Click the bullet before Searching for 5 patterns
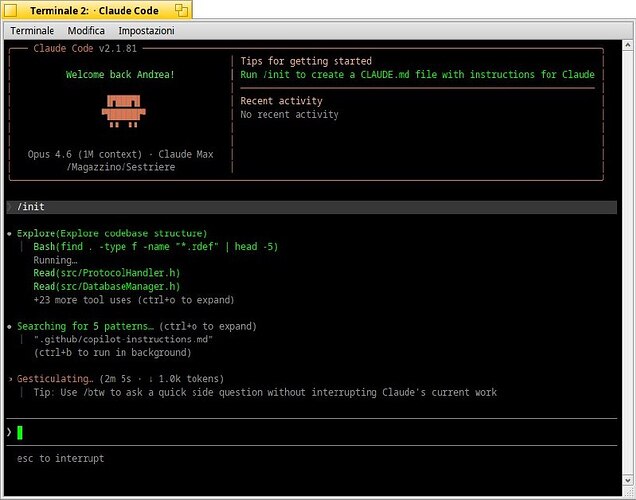This screenshot has height=500, width=636. 10,326
